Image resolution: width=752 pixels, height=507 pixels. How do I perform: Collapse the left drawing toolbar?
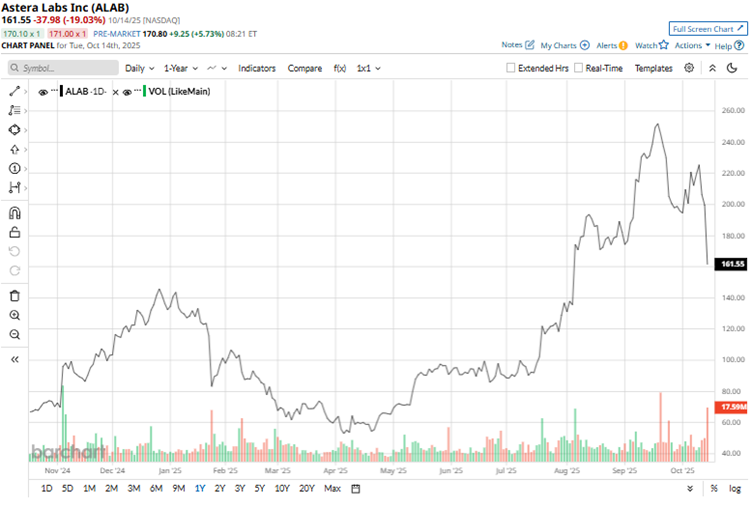(x=15, y=359)
